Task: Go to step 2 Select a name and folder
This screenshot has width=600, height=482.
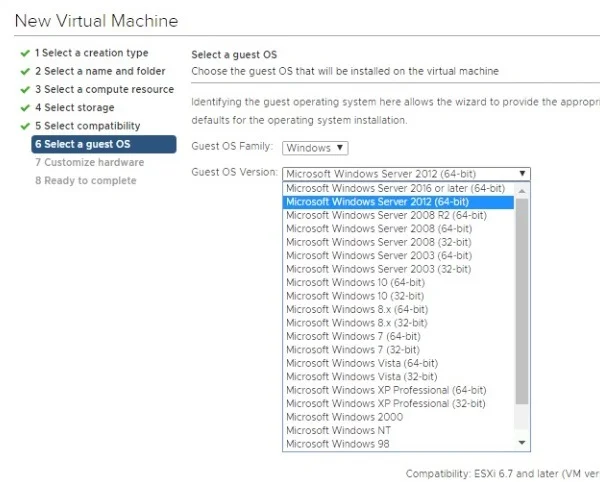Action: (100, 71)
